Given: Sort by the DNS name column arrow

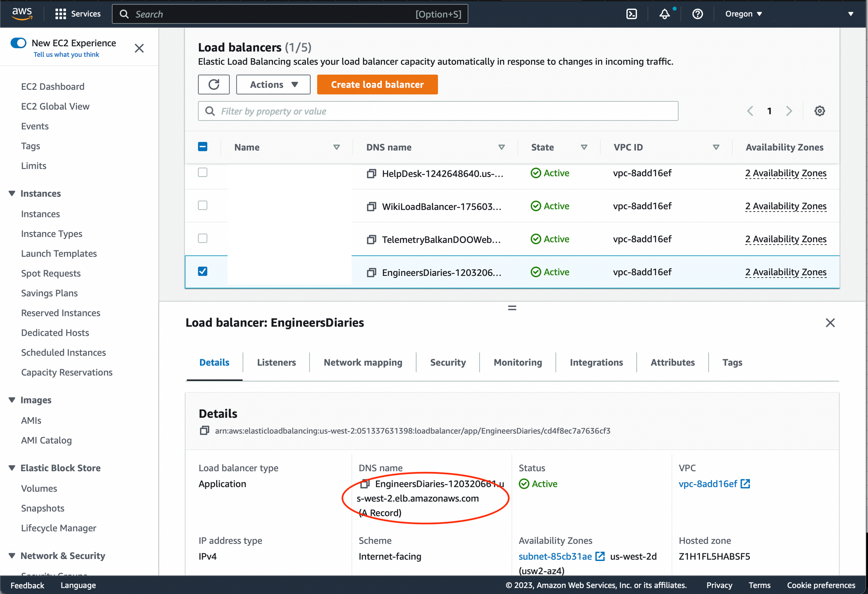Looking at the screenshot, I should (501, 147).
